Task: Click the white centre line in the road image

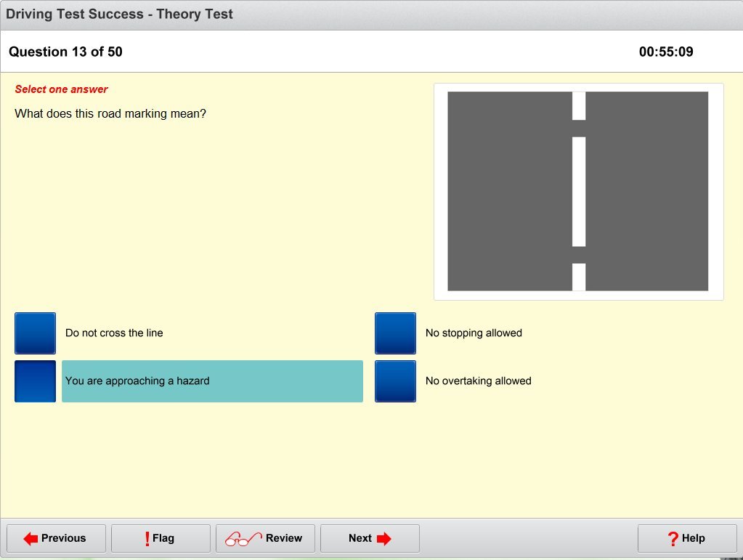Action: [578, 192]
